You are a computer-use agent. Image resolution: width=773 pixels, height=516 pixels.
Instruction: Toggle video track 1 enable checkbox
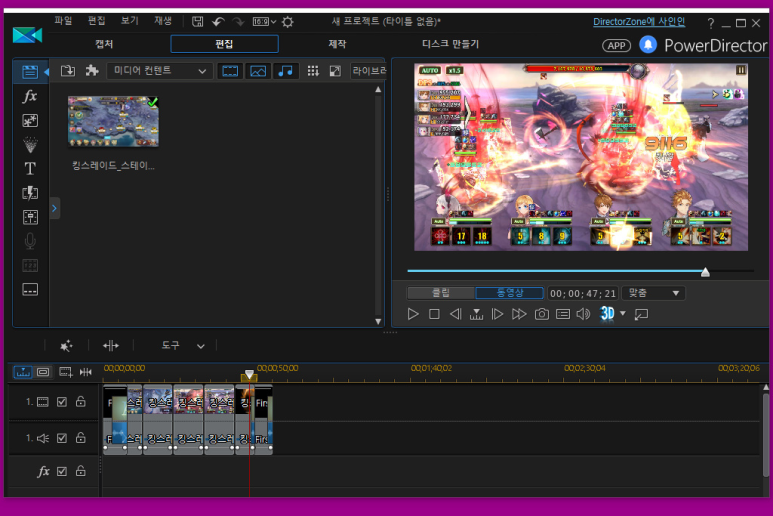pos(62,402)
